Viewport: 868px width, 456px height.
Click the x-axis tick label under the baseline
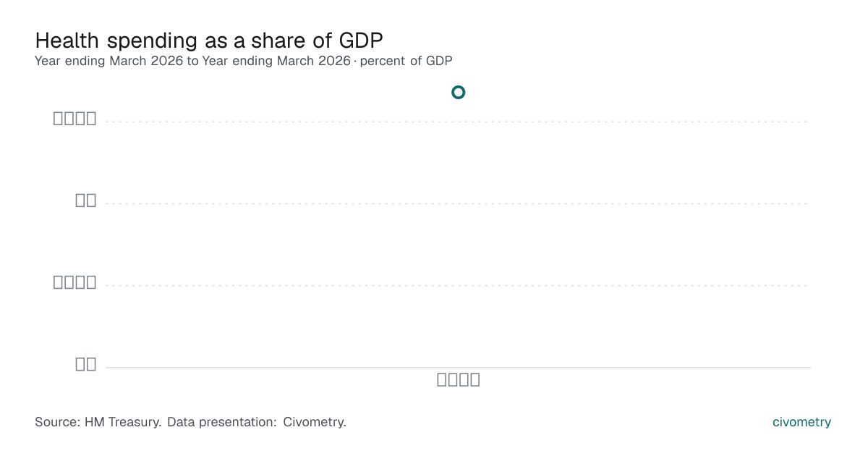click(459, 379)
